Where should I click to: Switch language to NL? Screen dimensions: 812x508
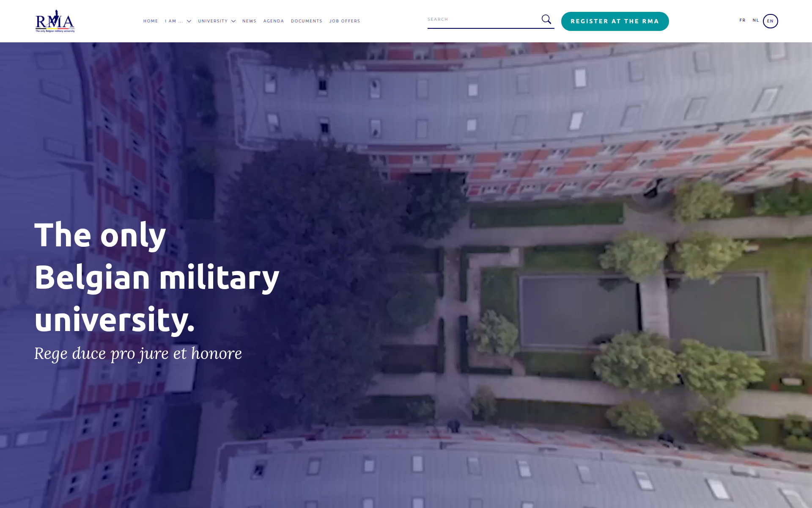coord(756,20)
